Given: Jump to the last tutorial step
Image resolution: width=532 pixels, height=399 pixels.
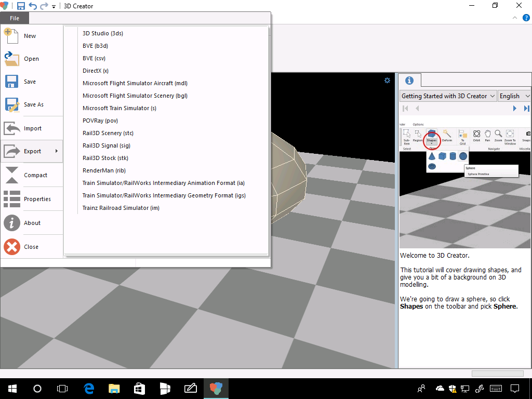Looking at the screenshot, I should [x=526, y=108].
